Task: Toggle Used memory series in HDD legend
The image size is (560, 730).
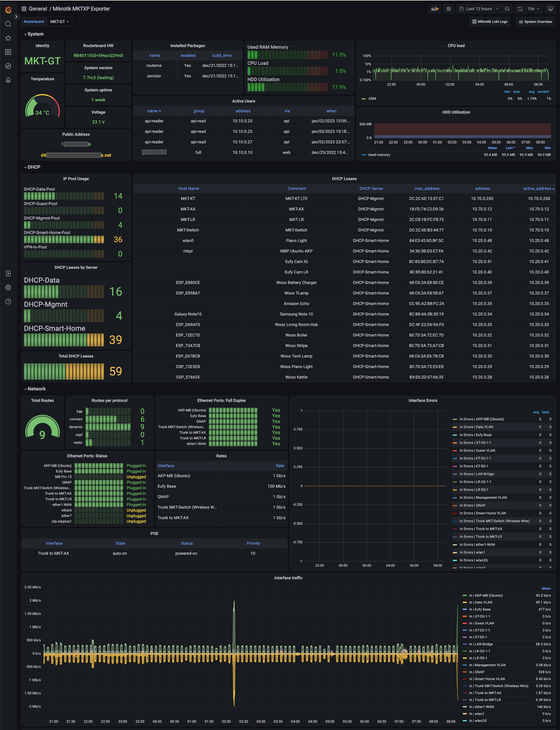Action: pos(379,155)
